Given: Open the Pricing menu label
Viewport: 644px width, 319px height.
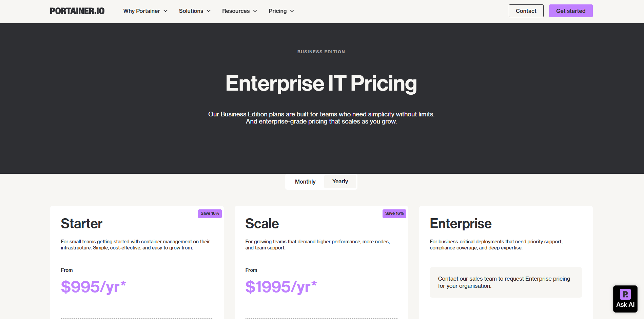Looking at the screenshot, I should click(277, 11).
